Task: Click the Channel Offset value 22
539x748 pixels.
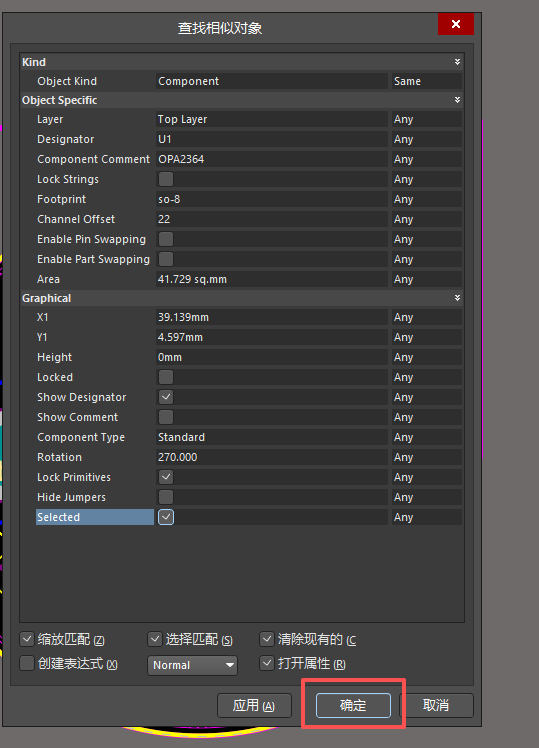Action: (x=271, y=219)
